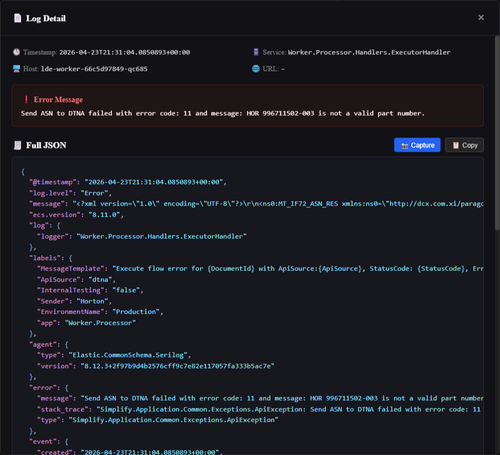Click the "ecs.version": "8.11.0" line
Screen dimensions: 500x455
point(76,215)
